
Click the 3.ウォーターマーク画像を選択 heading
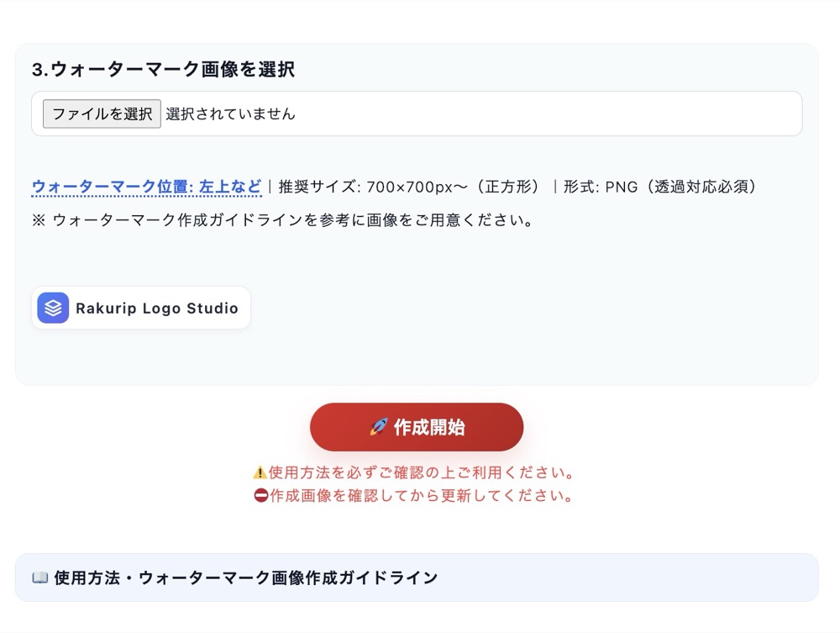click(x=163, y=70)
